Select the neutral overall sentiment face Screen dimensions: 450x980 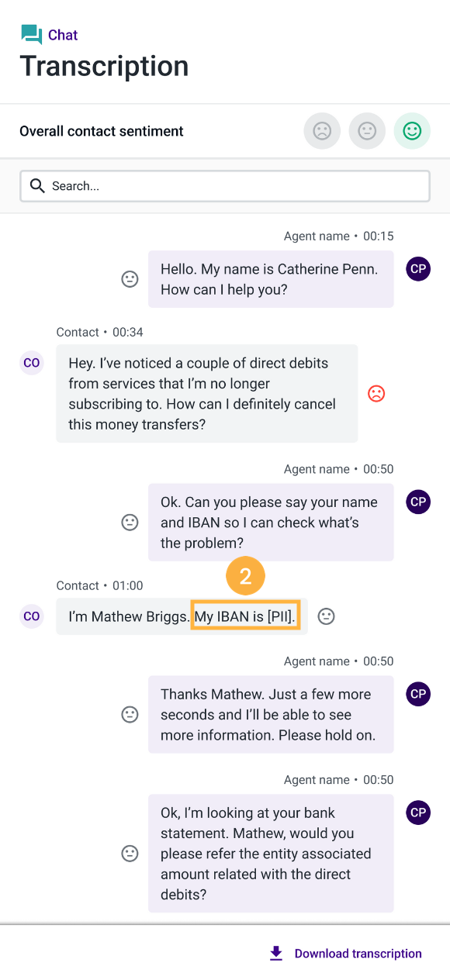click(367, 131)
